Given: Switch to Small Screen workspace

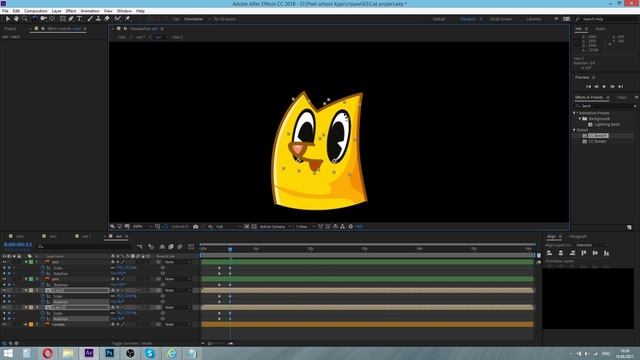Looking at the screenshot, I should [x=500, y=19].
